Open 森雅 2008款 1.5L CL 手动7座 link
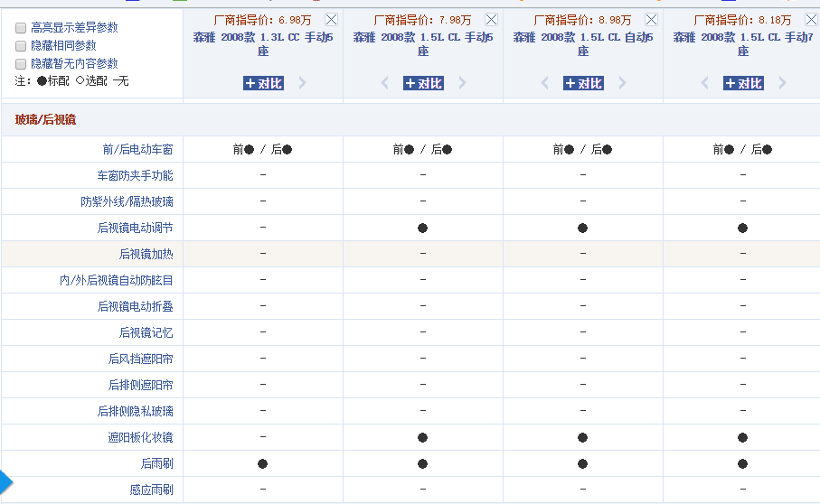The height and width of the screenshot is (504, 820). (x=742, y=43)
